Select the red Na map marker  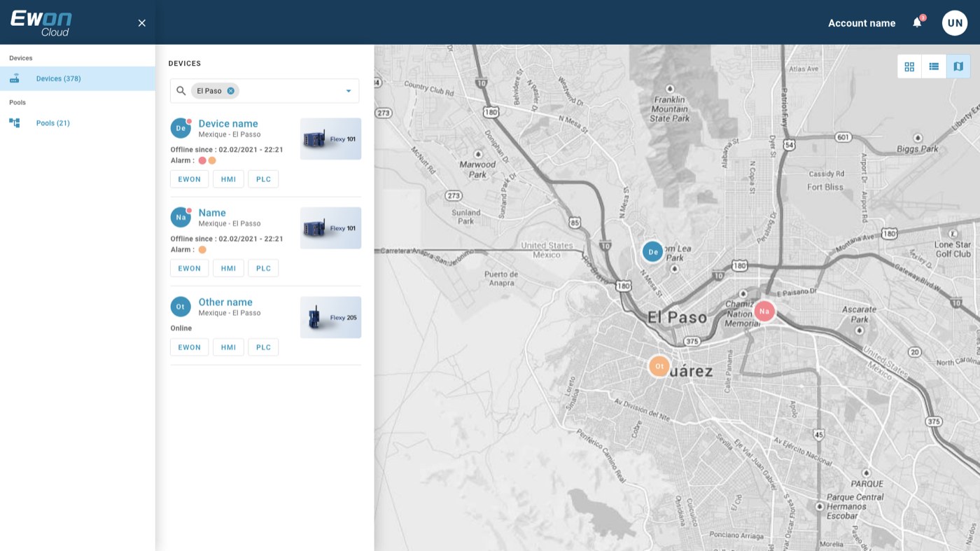pyautogui.click(x=764, y=311)
